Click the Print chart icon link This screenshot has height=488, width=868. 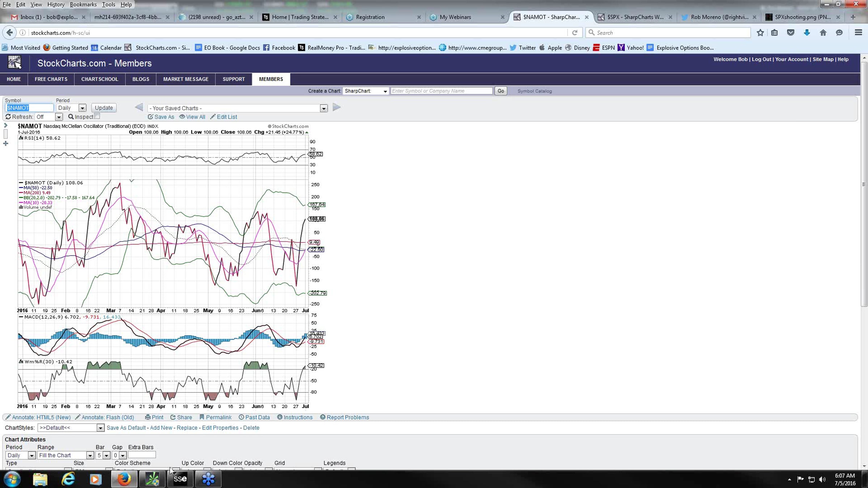tap(154, 417)
